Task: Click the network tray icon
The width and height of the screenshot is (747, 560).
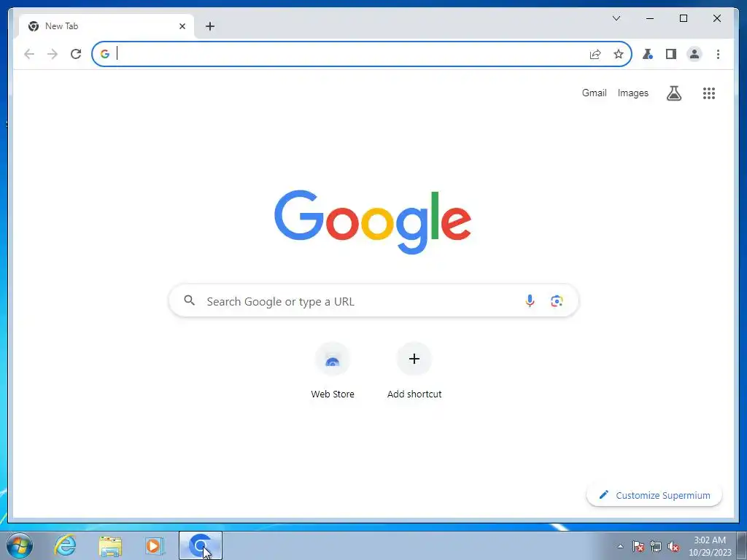Action: tap(656, 546)
